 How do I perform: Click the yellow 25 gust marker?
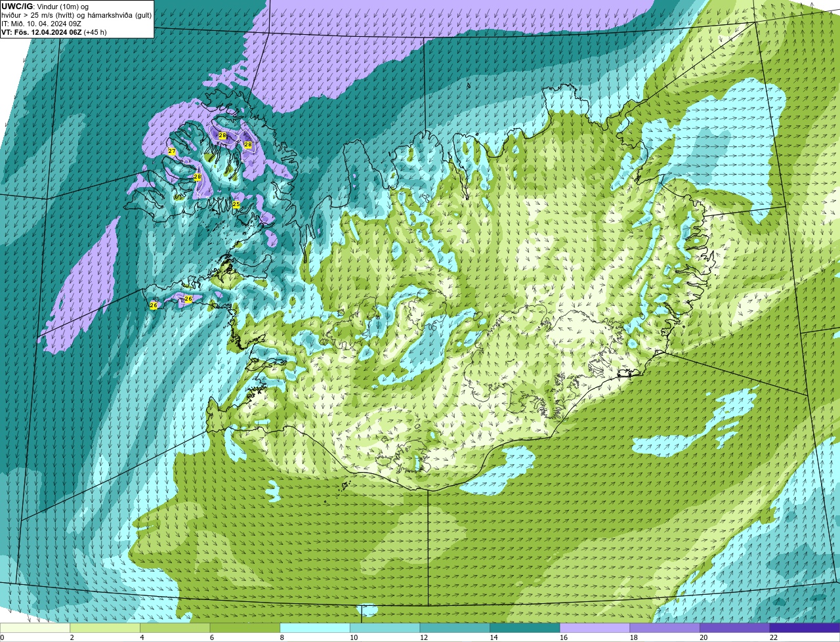click(x=236, y=205)
